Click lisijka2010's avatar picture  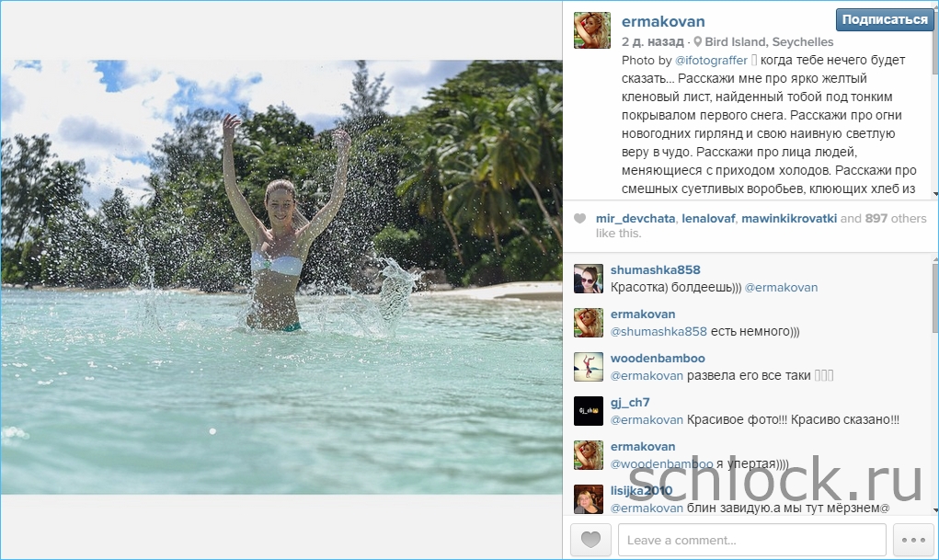588,499
